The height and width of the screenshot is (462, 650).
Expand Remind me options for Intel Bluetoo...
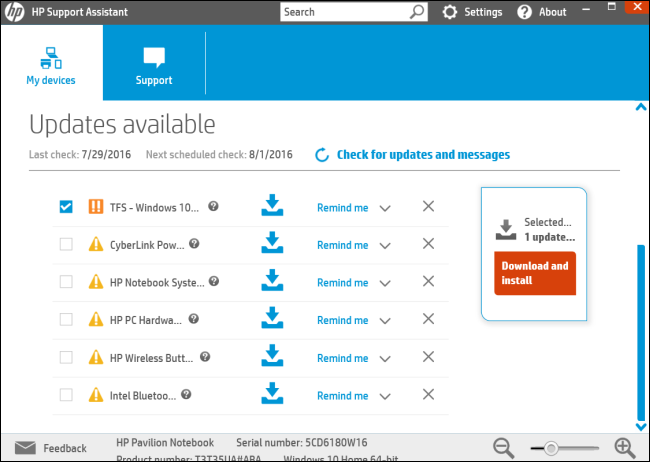pos(385,396)
